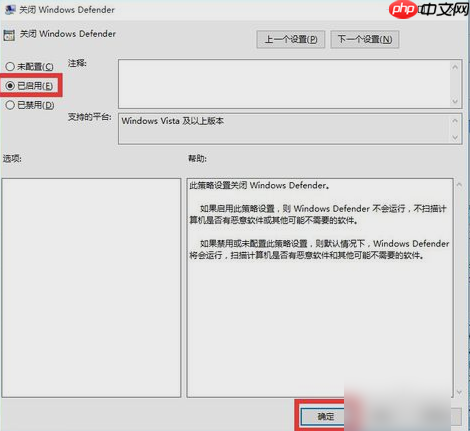Confirm with the 确定 button
Viewport: 470px width, 431px height.
coord(325,416)
